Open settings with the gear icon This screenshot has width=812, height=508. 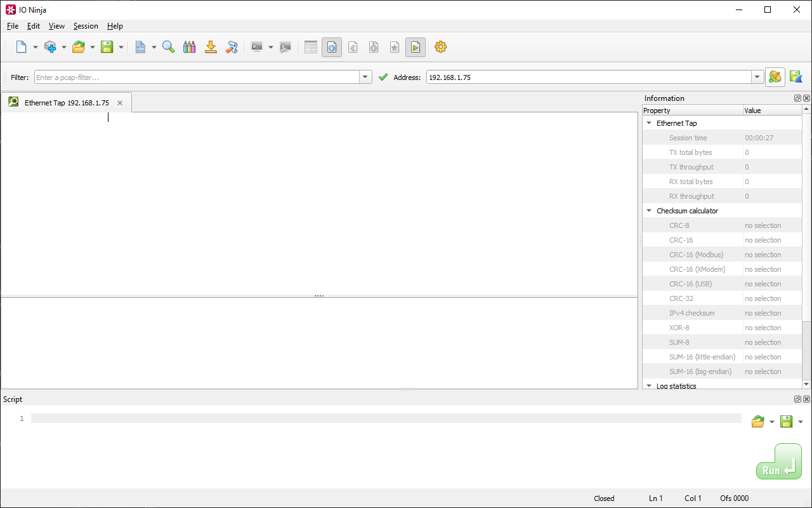[x=440, y=47]
